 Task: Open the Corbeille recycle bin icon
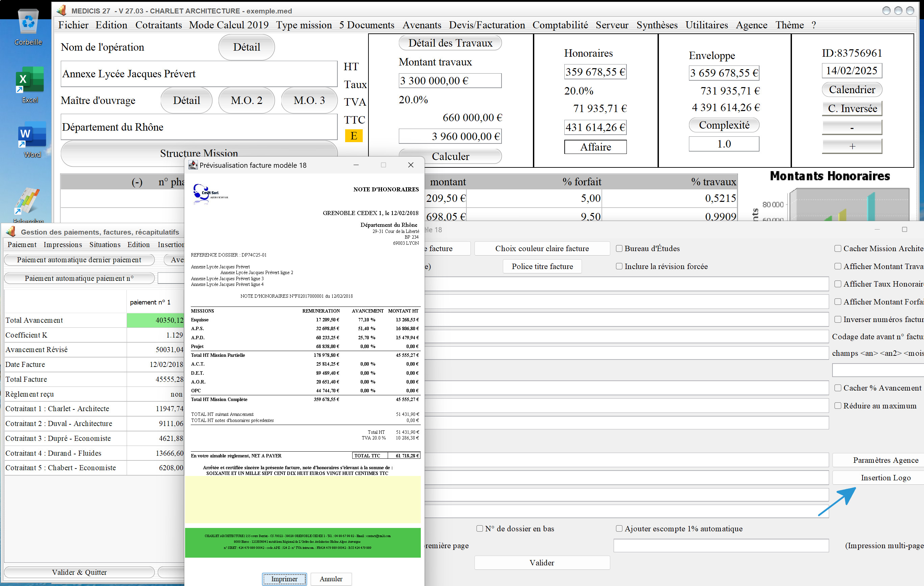tap(28, 22)
